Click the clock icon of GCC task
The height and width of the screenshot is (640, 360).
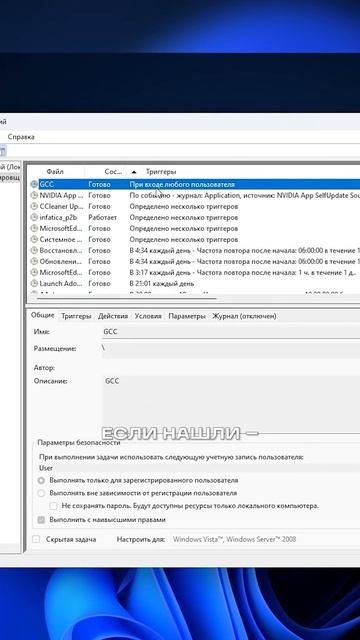click(x=34, y=184)
